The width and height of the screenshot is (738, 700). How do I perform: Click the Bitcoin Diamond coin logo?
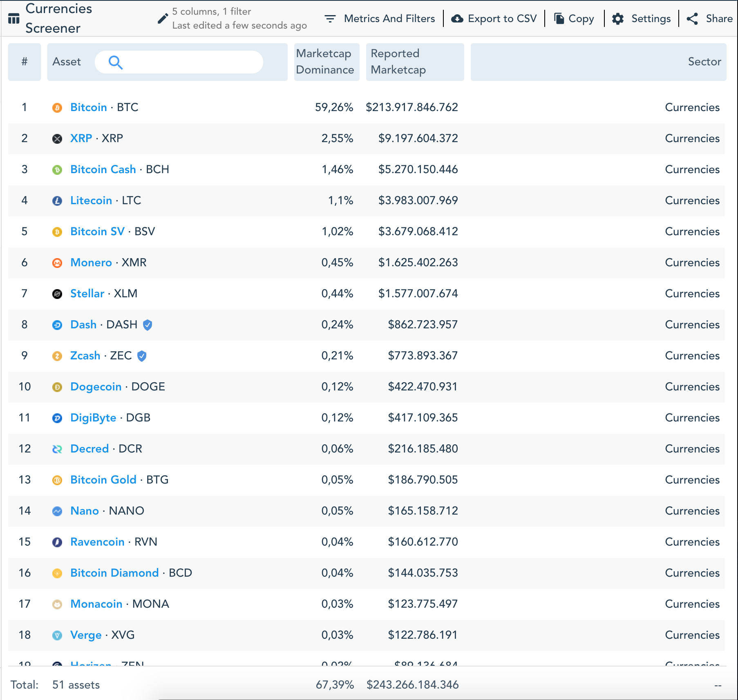point(57,573)
